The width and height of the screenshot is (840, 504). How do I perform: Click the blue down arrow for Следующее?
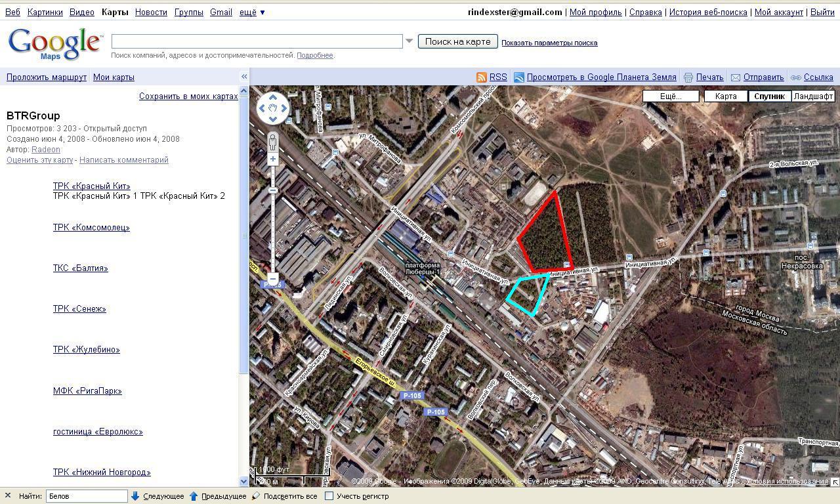[x=135, y=496]
